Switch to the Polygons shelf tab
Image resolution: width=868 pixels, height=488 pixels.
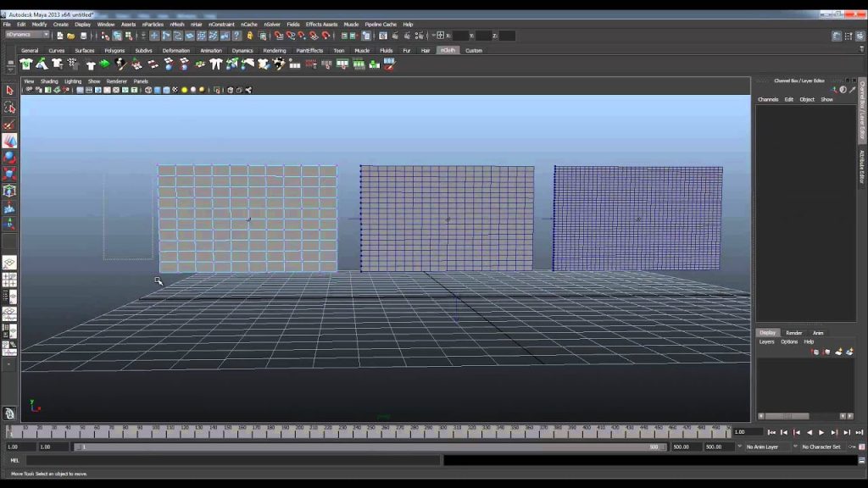tap(114, 50)
